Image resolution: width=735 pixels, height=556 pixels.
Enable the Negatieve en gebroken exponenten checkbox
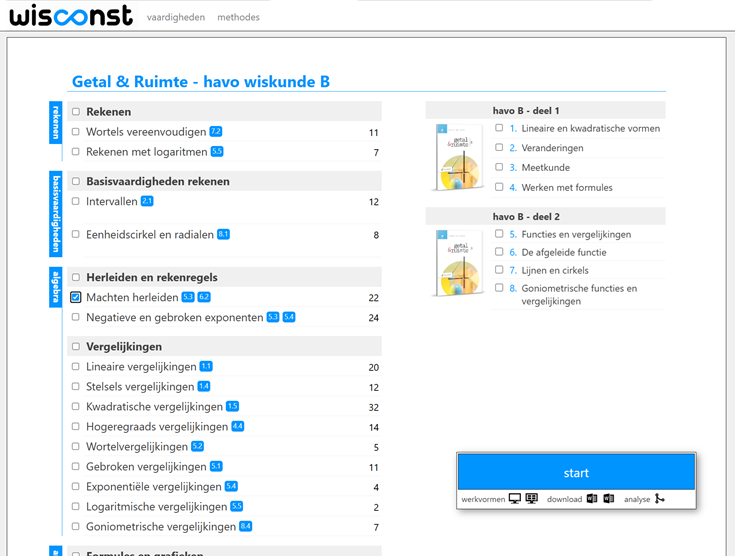[75, 317]
